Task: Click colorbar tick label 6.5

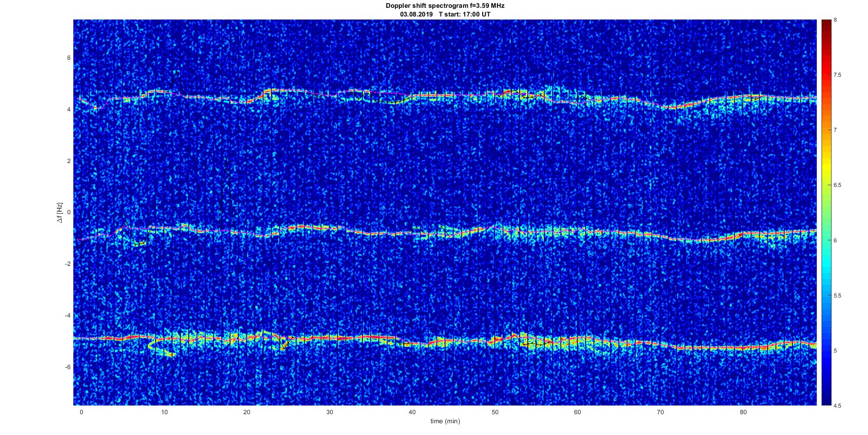Action: 837,185
